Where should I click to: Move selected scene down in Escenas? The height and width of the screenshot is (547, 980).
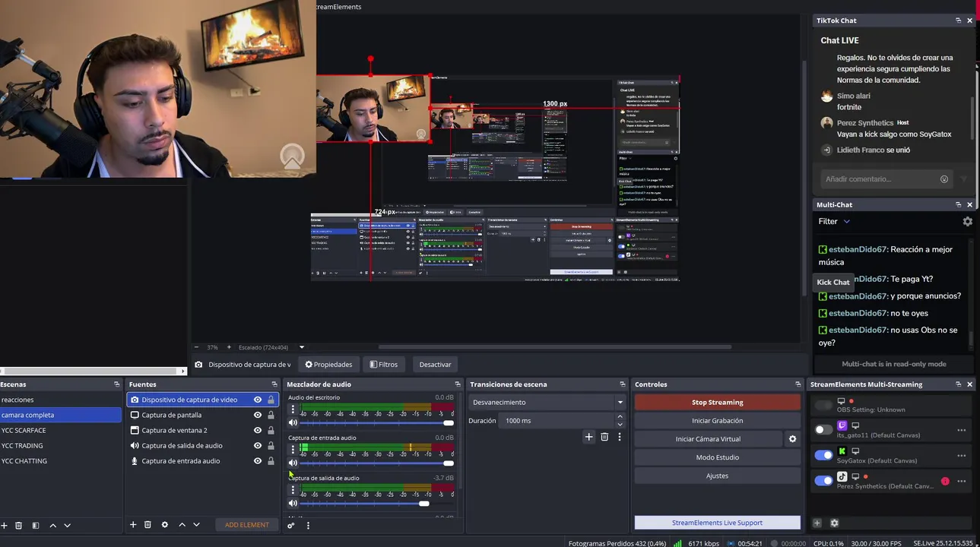[67, 525]
